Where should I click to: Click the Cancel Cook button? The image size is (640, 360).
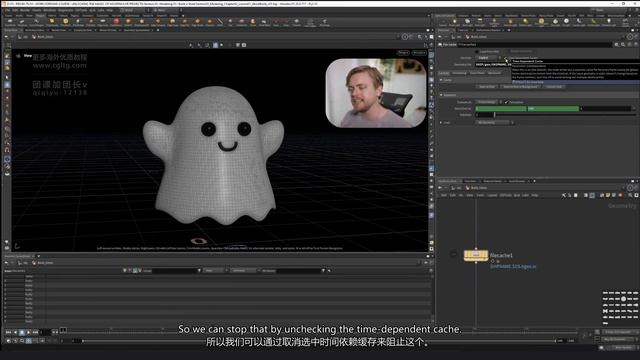click(x=554, y=87)
